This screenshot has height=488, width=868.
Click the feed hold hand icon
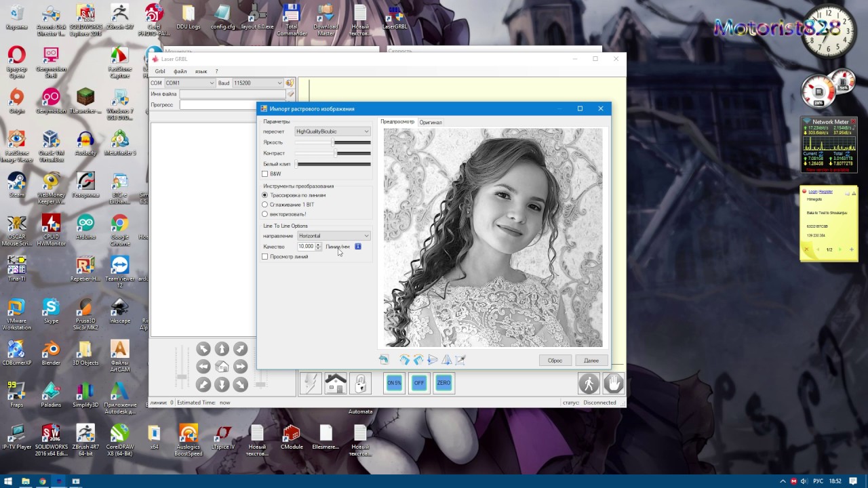click(x=613, y=383)
